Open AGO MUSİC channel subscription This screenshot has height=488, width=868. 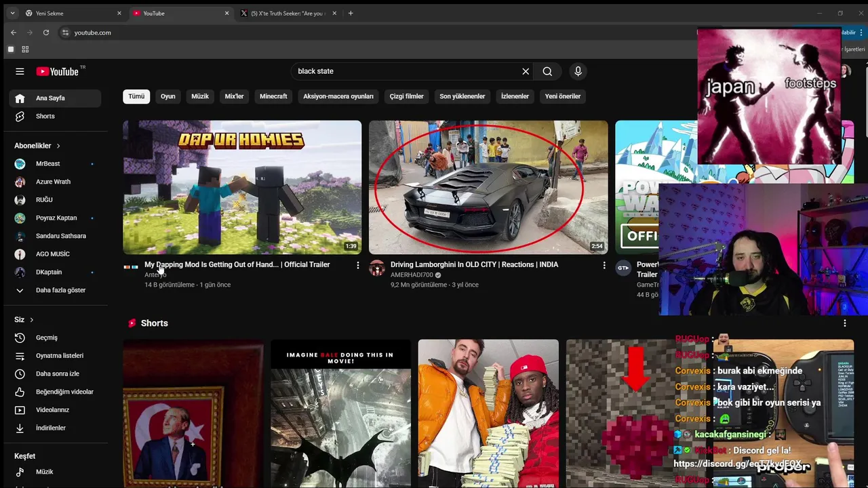click(55, 254)
